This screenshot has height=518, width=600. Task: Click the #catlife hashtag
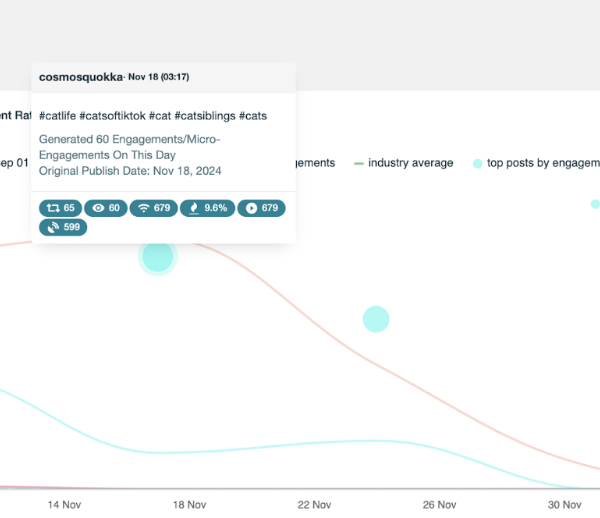(61, 116)
